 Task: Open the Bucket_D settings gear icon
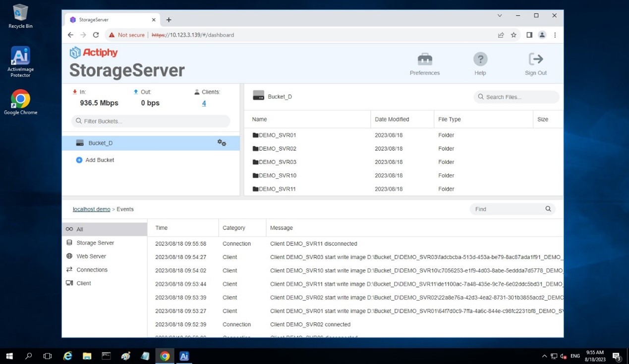click(x=222, y=143)
